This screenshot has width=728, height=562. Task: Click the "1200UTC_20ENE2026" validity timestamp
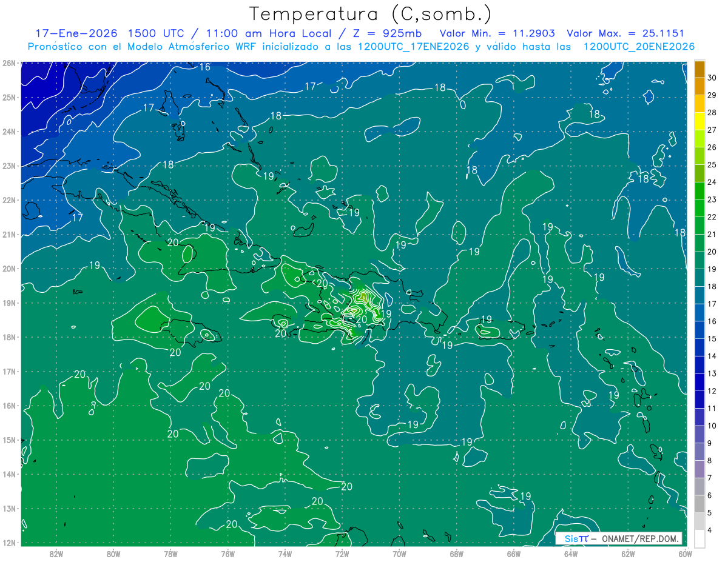(x=639, y=47)
